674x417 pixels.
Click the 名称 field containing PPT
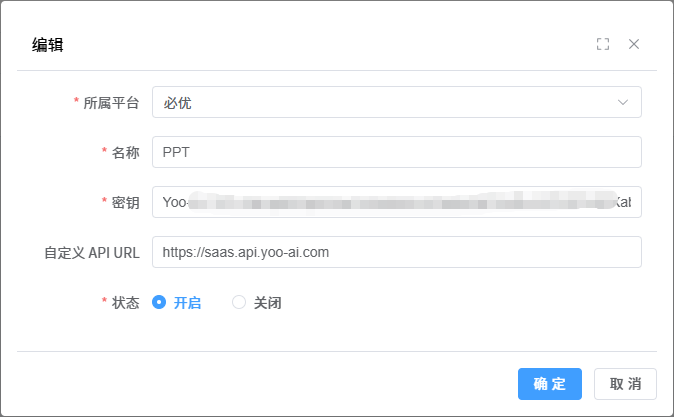[x=396, y=152]
